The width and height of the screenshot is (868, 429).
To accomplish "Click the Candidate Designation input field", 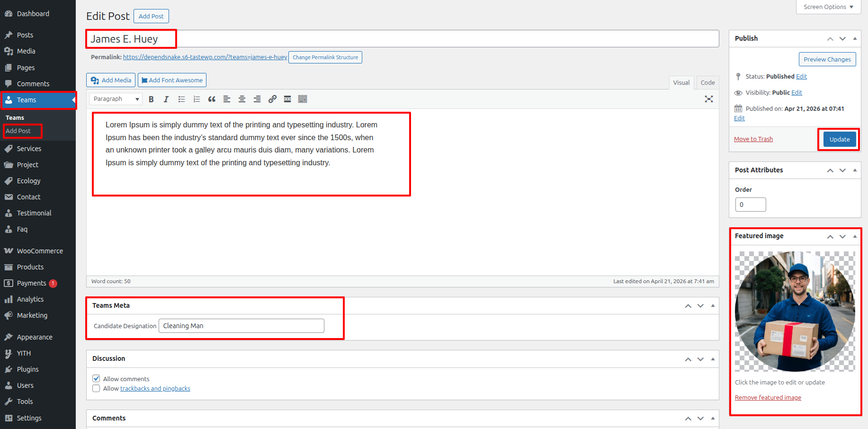I will pyautogui.click(x=241, y=326).
